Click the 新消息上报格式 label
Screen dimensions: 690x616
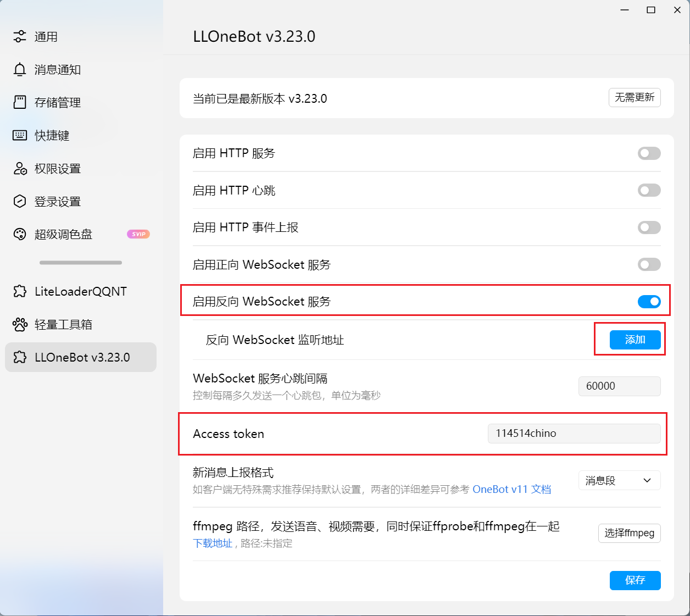[233, 473]
